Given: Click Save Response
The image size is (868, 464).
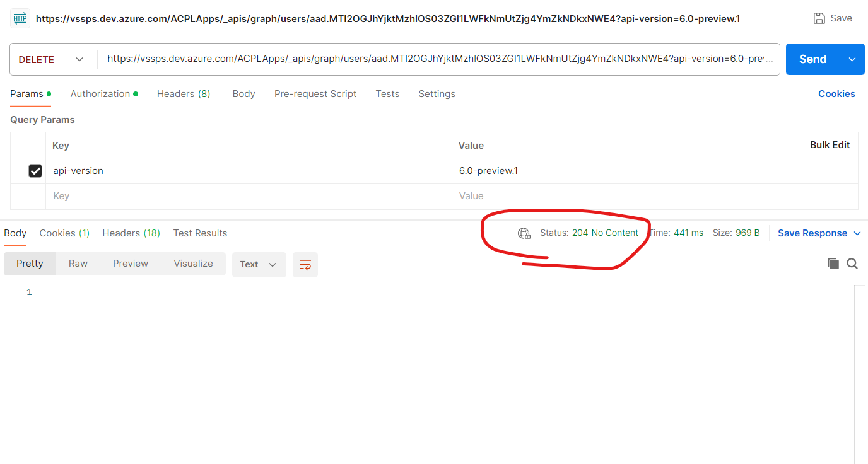Looking at the screenshot, I should [x=812, y=233].
